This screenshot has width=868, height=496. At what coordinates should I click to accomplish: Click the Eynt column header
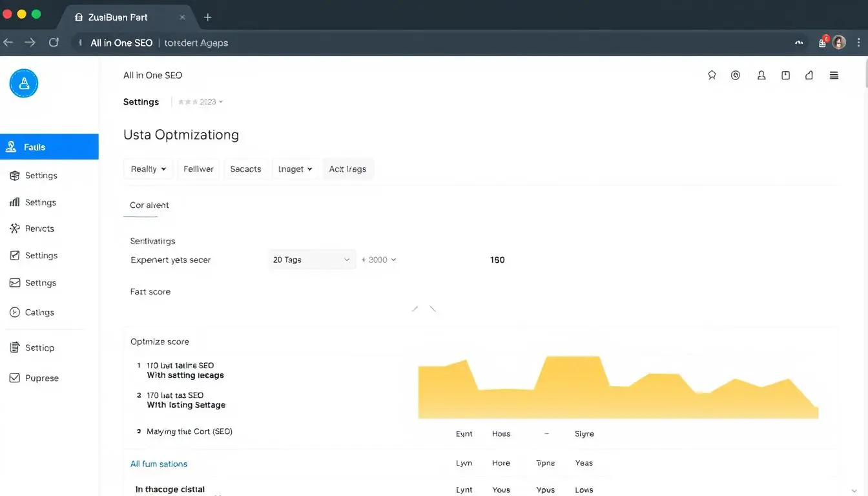coord(464,434)
